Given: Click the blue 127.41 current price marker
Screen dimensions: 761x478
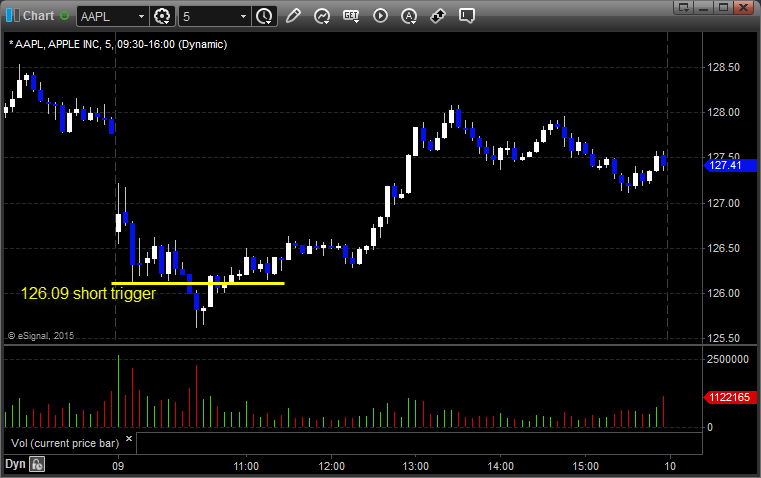Looking at the screenshot, I should click(x=730, y=165).
